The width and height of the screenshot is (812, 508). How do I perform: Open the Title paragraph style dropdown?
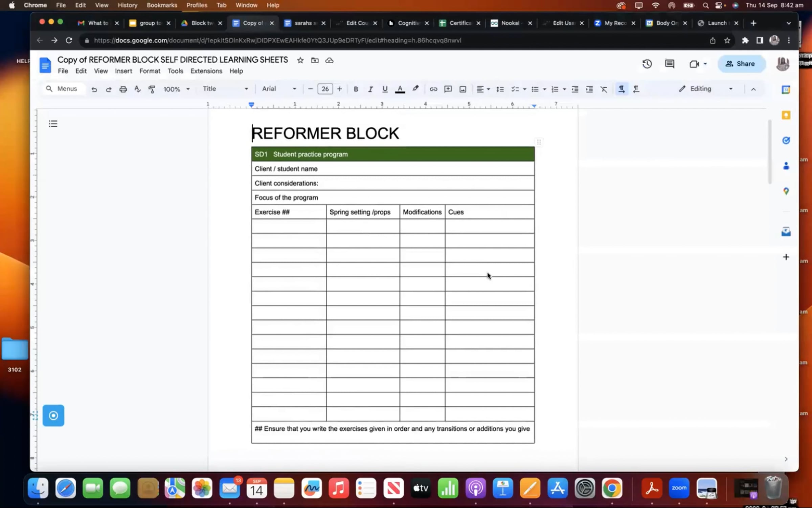pos(225,89)
